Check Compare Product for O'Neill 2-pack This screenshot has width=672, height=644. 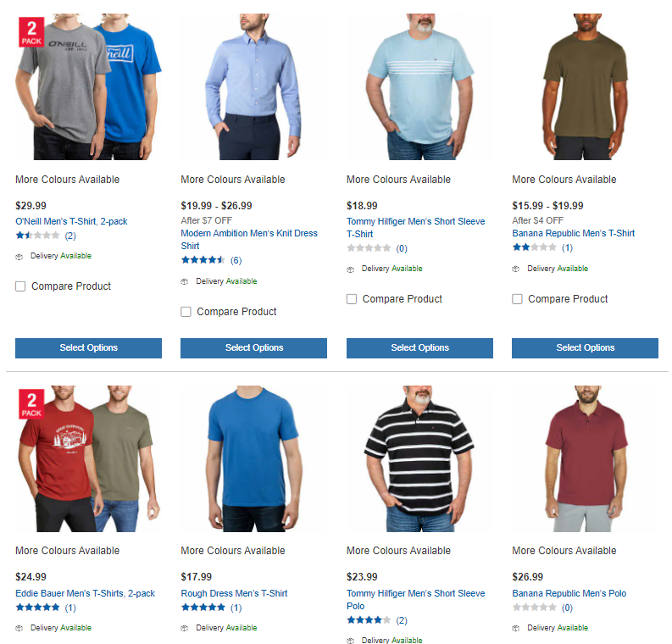coord(20,286)
